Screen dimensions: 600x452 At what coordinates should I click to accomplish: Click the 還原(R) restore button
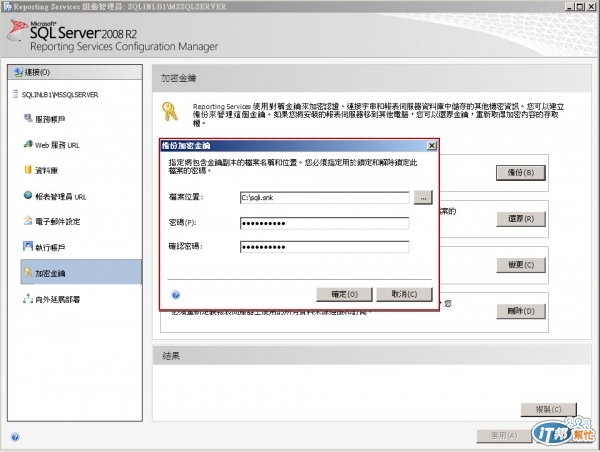coord(521,219)
